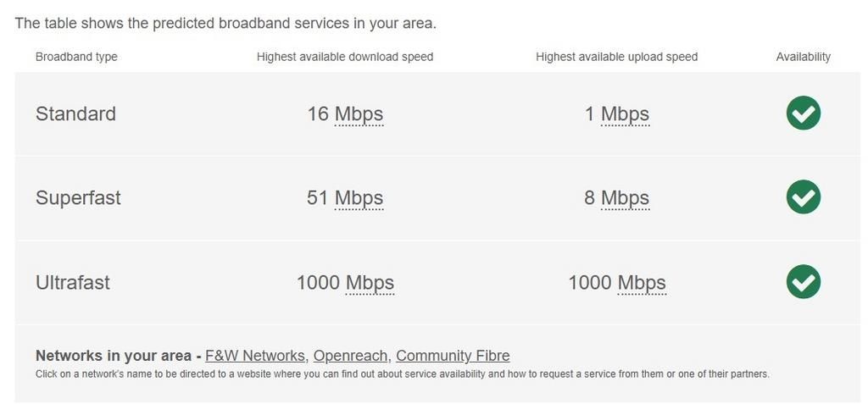Screen dimensions: 868x404
Task: Click Mbps abbreviation in Superfast download speed
Action: click(x=359, y=198)
